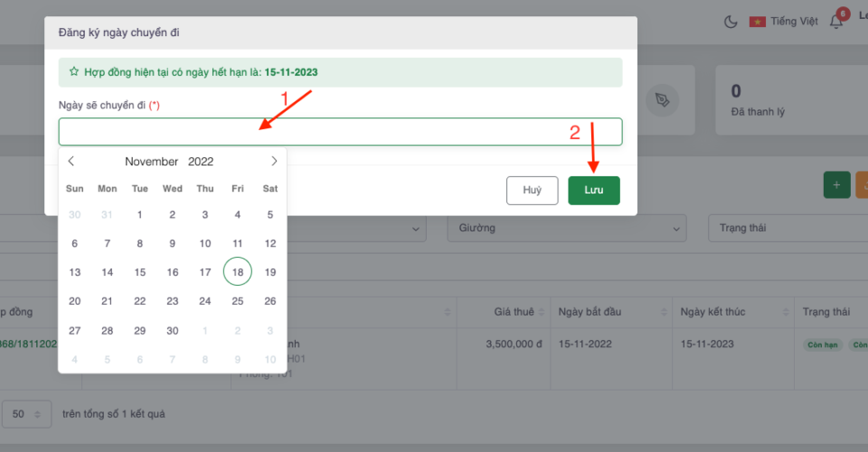
Task: Toggle dark mode moon icon
Action: (x=731, y=21)
